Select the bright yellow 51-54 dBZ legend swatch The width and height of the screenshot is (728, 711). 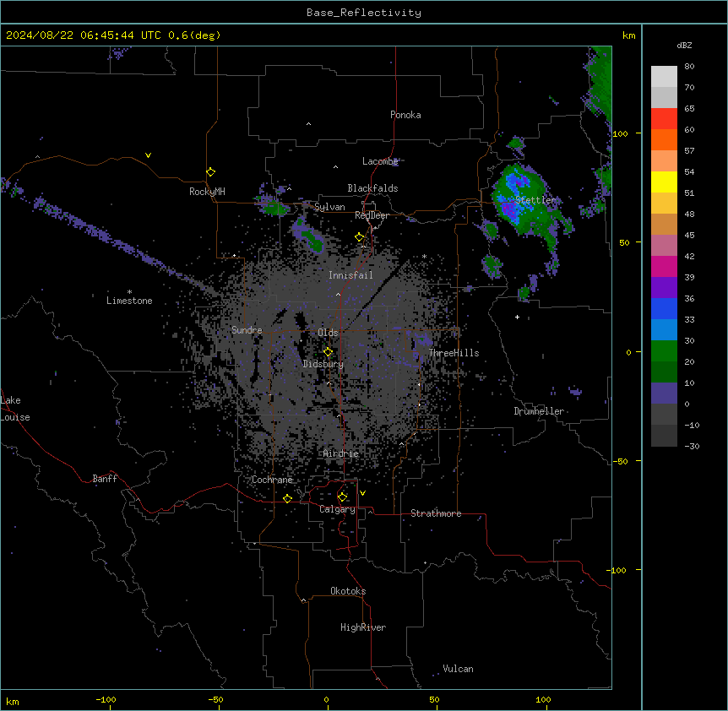click(664, 182)
